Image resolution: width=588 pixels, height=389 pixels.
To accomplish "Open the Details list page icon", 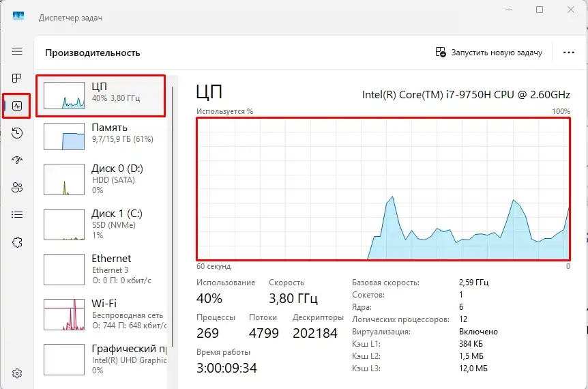I will [x=17, y=214].
